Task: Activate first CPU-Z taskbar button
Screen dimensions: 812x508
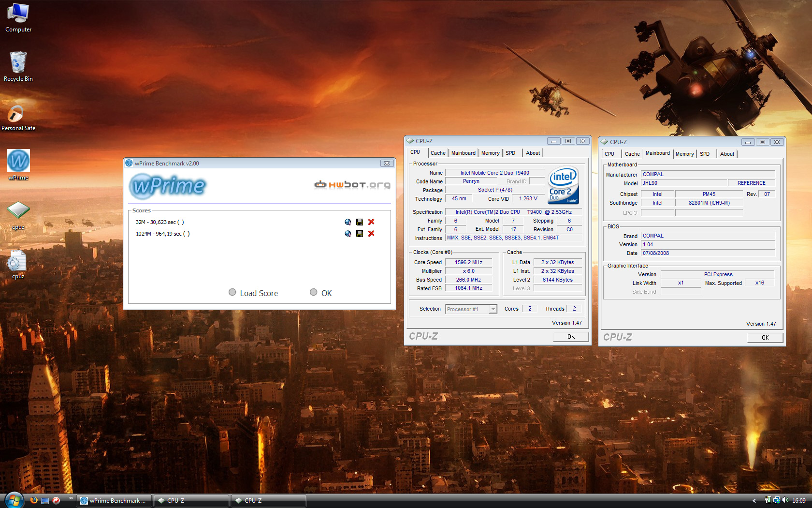Action: (192, 501)
